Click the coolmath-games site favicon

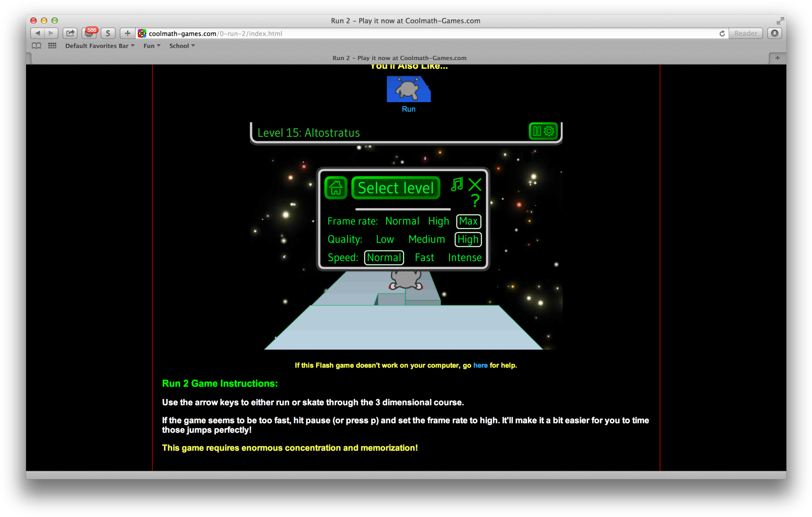[x=142, y=34]
